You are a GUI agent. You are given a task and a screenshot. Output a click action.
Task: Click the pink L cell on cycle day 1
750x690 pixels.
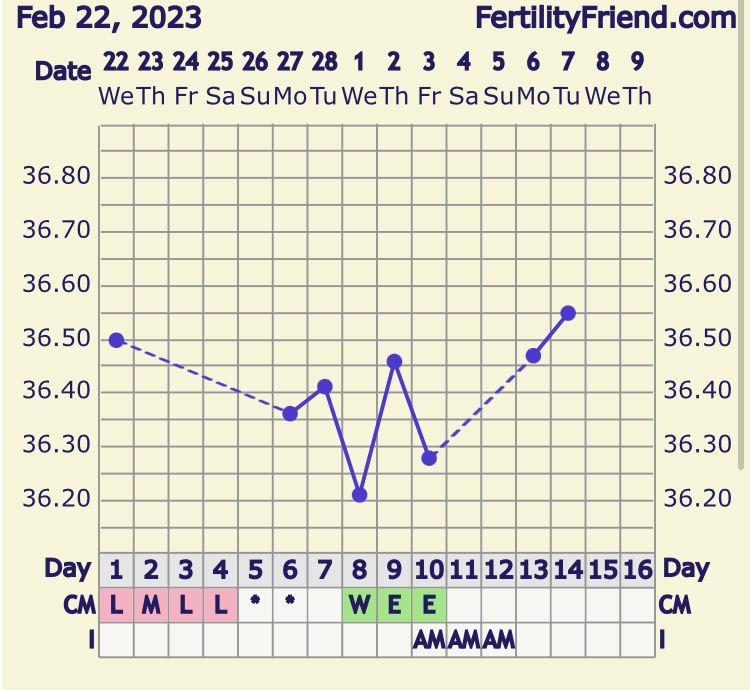(116, 605)
